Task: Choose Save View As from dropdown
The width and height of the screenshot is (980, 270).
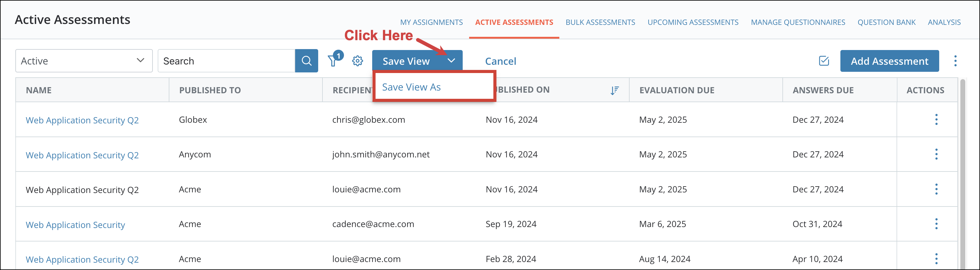Action: tap(411, 87)
